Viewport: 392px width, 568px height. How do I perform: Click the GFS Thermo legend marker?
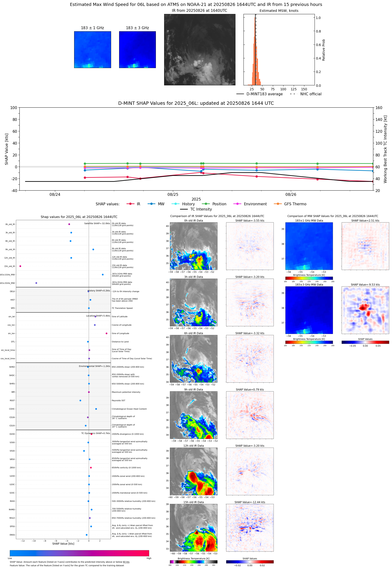point(278,204)
